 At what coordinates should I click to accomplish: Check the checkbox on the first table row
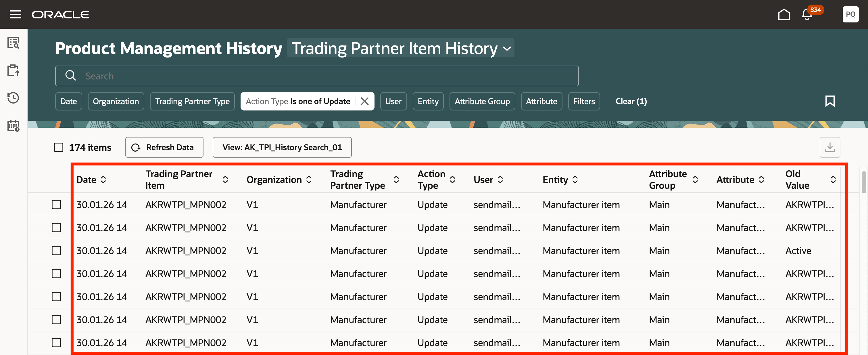point(56,204)
